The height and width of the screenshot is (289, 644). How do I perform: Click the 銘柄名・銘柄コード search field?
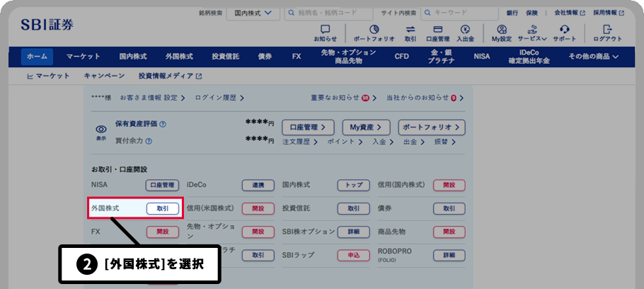pyautogui.click(x=328, y=13)
